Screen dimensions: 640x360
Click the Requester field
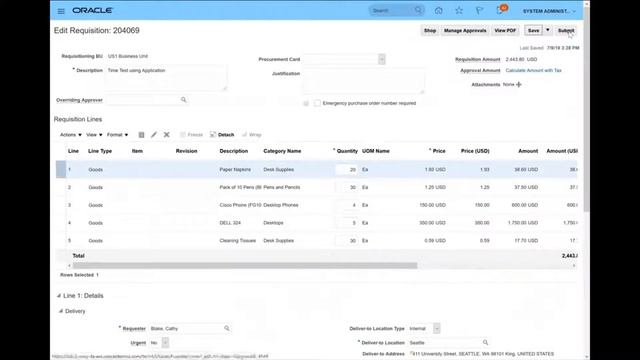[186, 328]
